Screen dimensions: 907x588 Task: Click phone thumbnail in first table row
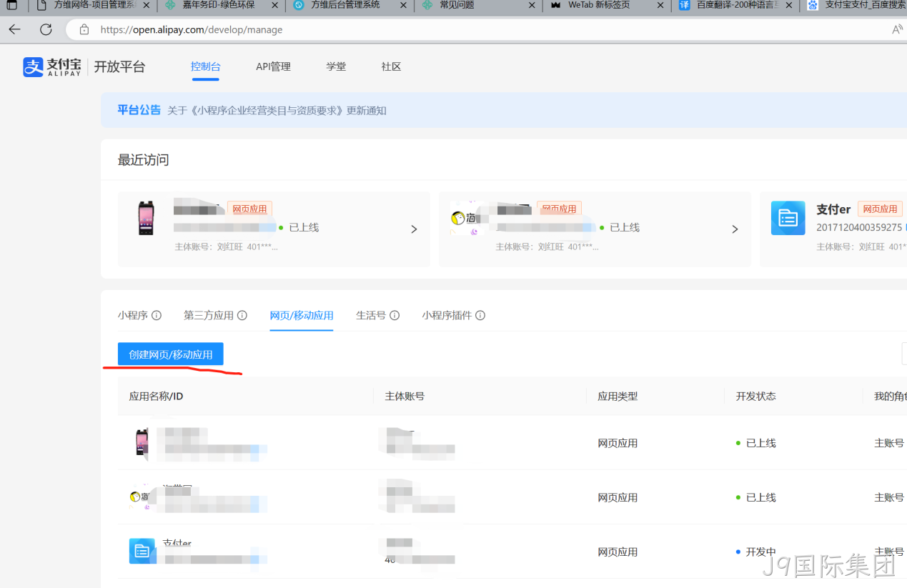[x=142, y=442]
